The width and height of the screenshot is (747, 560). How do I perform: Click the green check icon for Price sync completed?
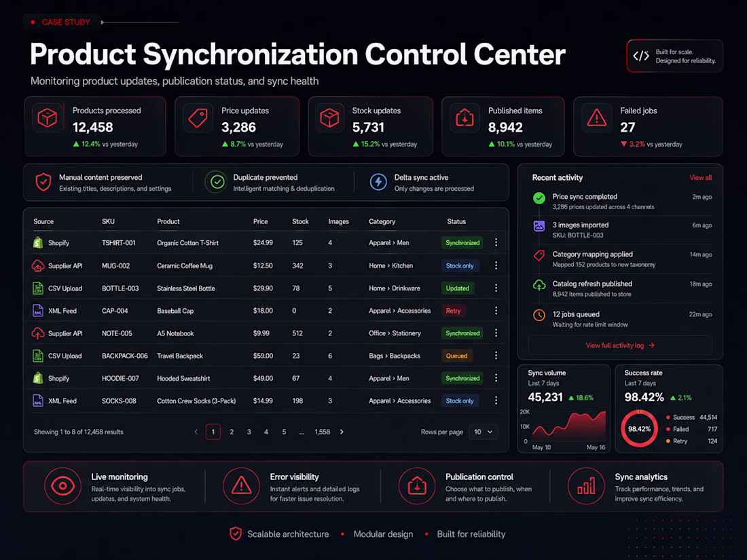click(539, 198)
